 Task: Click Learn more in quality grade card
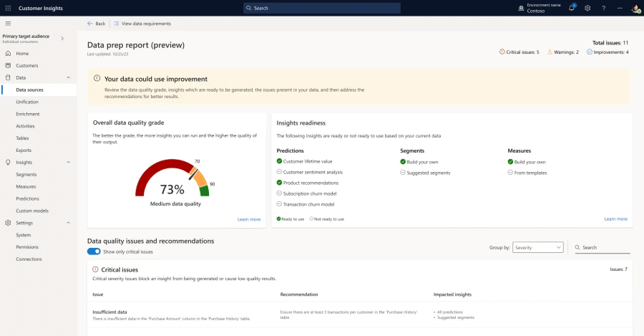click(x=249, y=219)
